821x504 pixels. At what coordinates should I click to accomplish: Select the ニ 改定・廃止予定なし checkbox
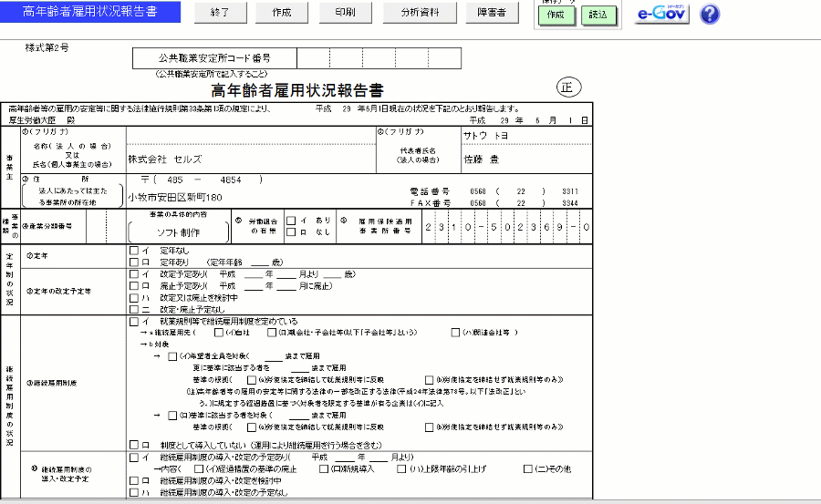tap(133, 309)
